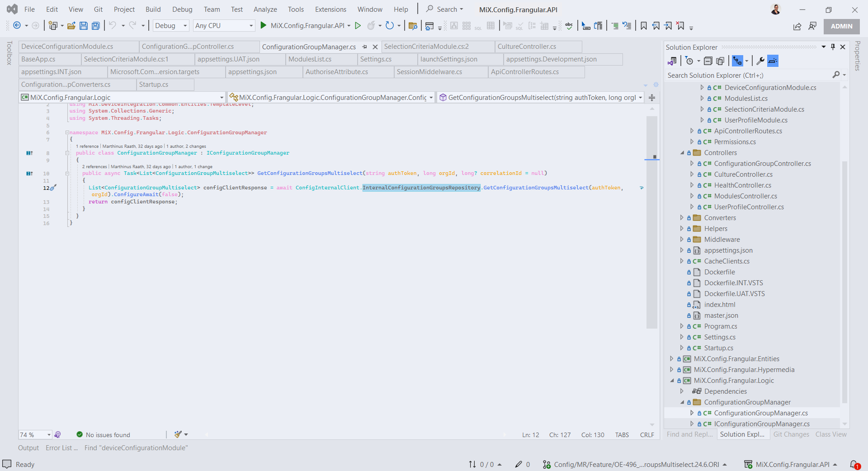Viewport: 868px width, 471px height.
Task: Click the Open File folder icon
Action: point(71,26)
